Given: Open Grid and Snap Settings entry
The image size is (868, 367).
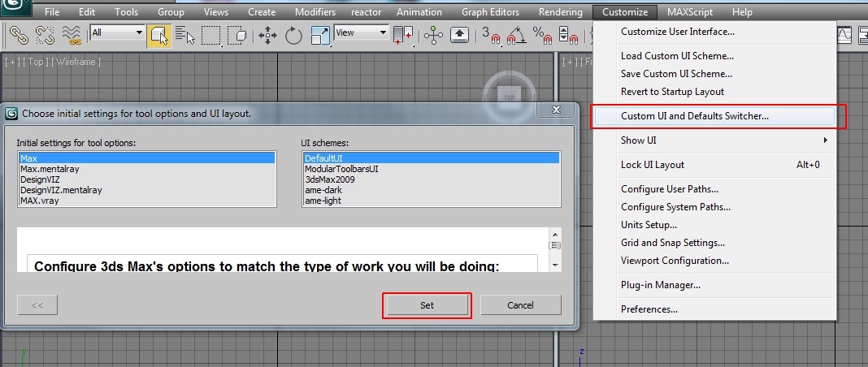Looking at the screenshot, I should 714,243.
